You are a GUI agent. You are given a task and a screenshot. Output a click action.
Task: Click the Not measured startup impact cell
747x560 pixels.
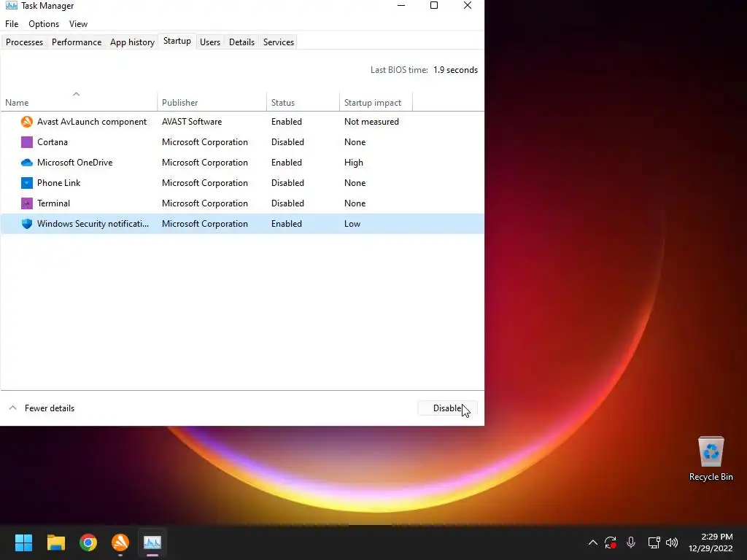pyautogui.click(x=371, y=122)
